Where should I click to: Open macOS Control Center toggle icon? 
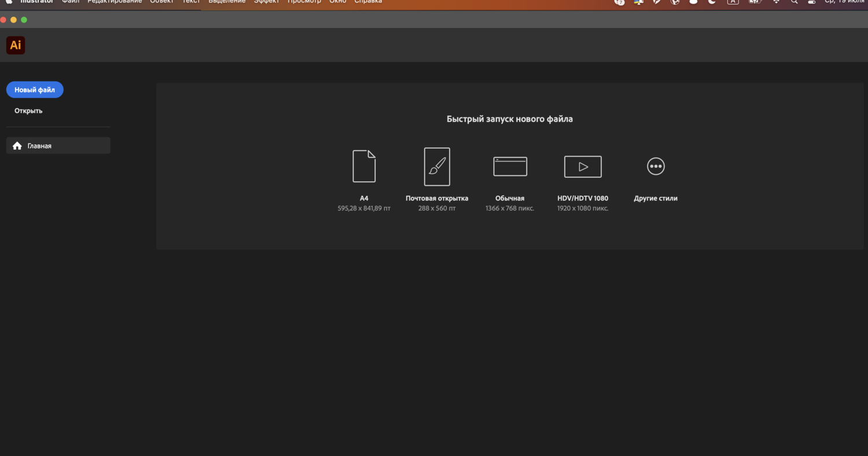812,2
